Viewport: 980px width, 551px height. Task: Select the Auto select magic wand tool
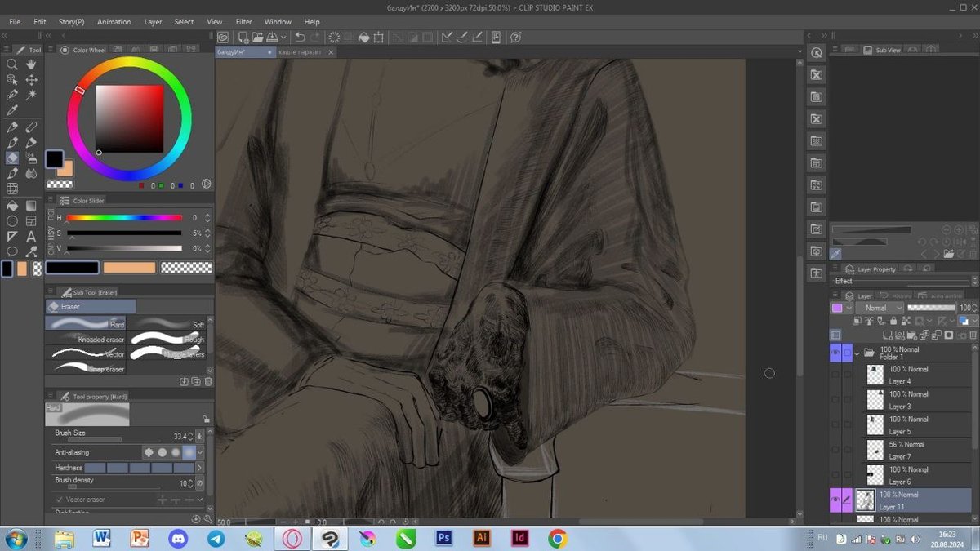pyautogui.click(x=31, y=95)
